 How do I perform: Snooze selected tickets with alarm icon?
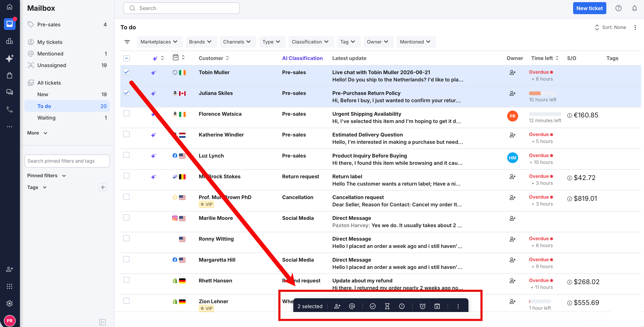[422, 306]
